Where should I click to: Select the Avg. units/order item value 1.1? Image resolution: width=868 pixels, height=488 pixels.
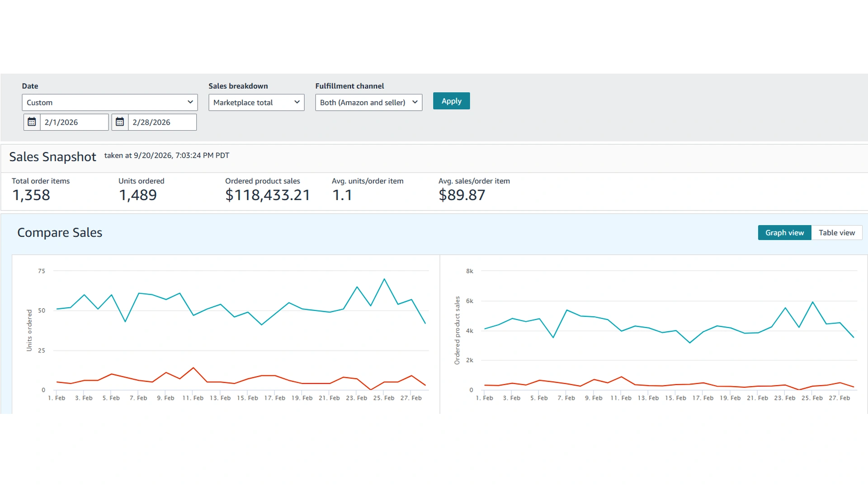click(x=342, y=195)
